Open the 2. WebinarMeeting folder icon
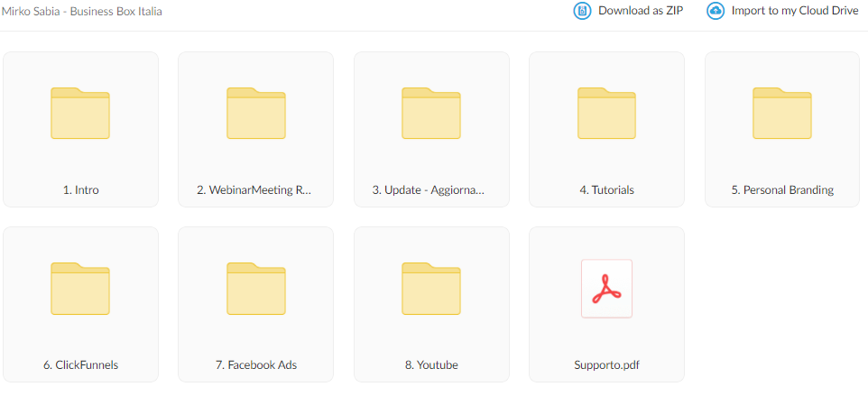 (x=255, y=113)
